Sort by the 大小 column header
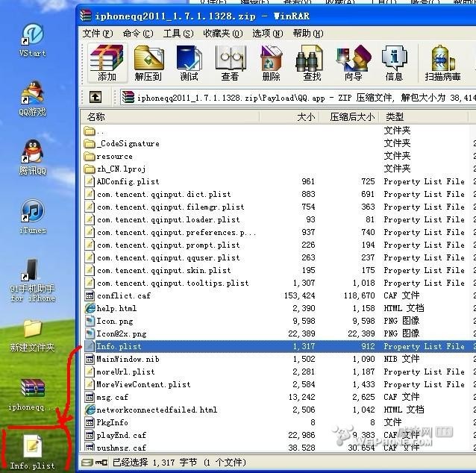Image resolution: width=476 pixels, height=473 pixels. [x=289, y=117]
